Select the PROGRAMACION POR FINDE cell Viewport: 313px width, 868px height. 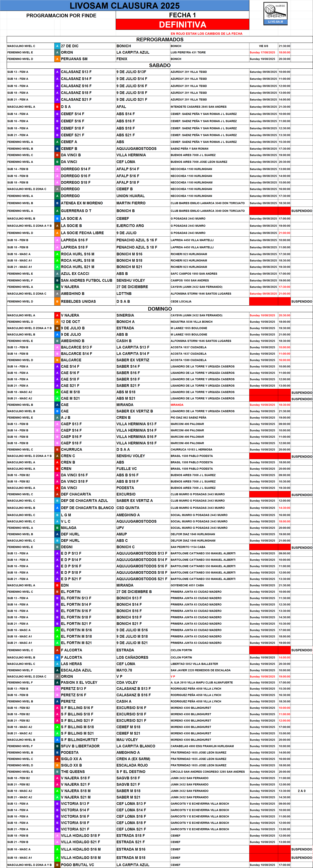click(x=61, y=15)
